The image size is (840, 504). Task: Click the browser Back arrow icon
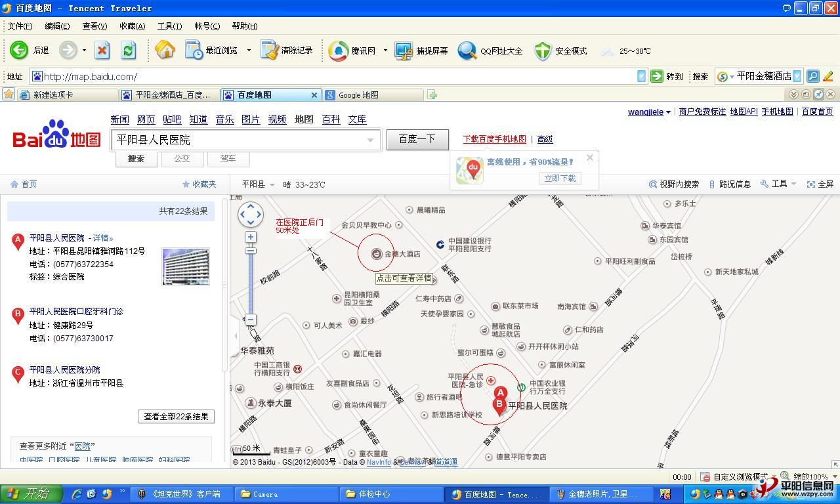point(19,50)
